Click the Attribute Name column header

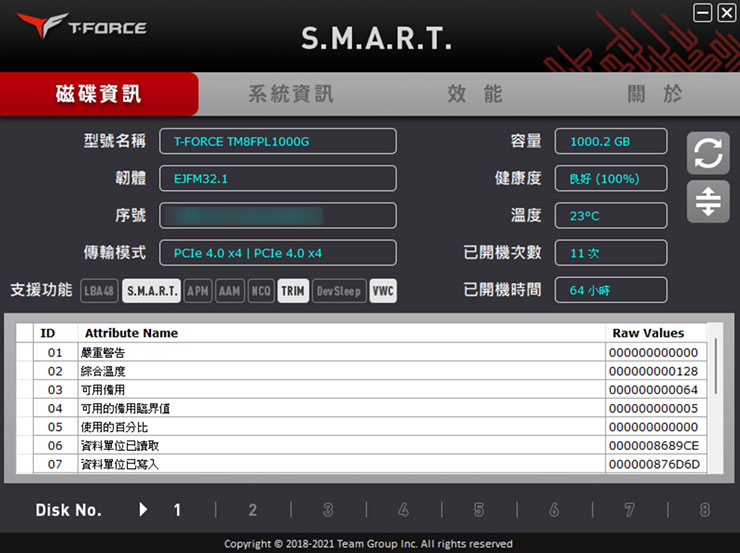[341, 333]
